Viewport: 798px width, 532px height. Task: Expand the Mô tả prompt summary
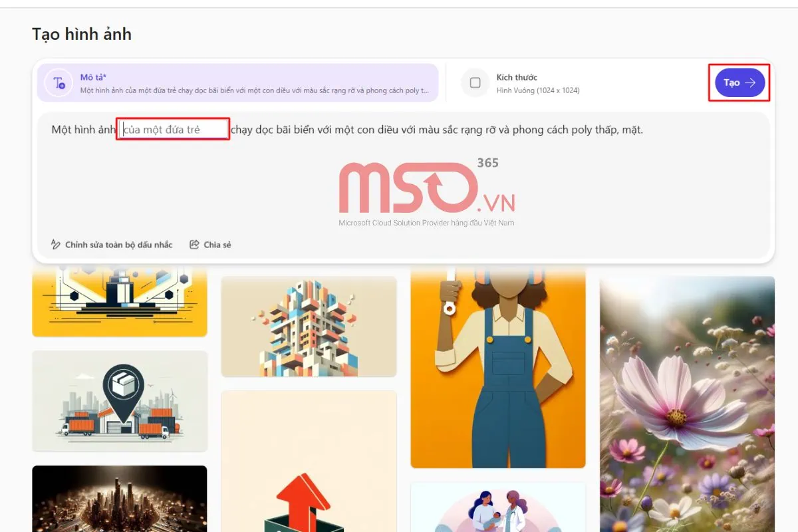[x=239, y=82]
